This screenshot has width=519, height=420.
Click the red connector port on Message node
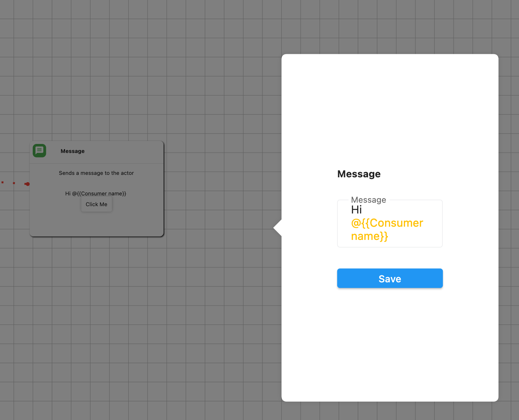[x=27, y=184]
